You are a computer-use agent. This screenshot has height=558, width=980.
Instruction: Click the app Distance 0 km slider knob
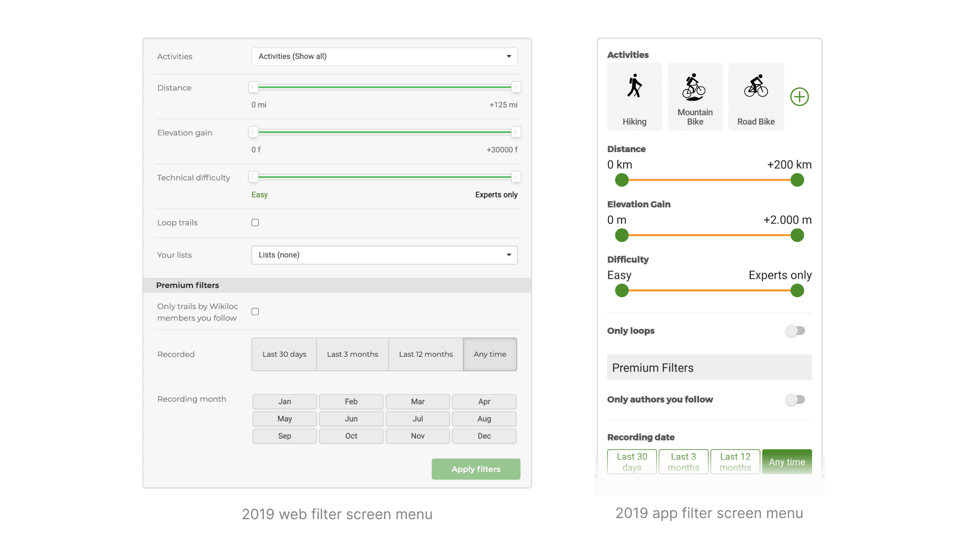[x=622, y=180]
